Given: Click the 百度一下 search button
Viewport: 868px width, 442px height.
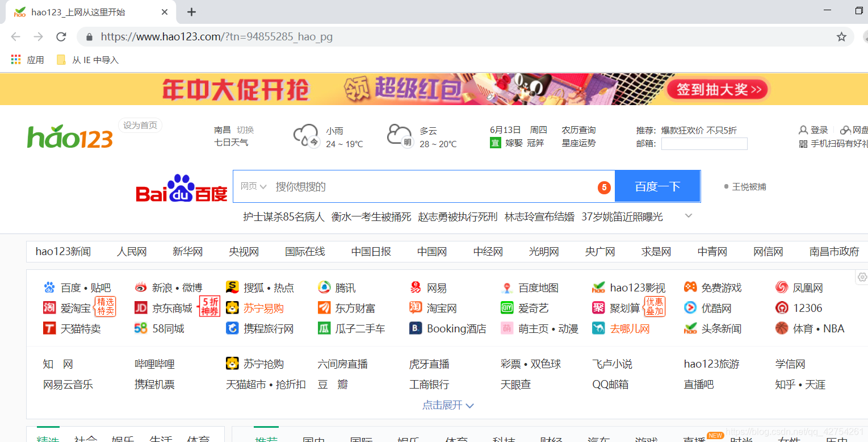Looking at the screenshot, I should pyautogui.click(x=657, y=186).
